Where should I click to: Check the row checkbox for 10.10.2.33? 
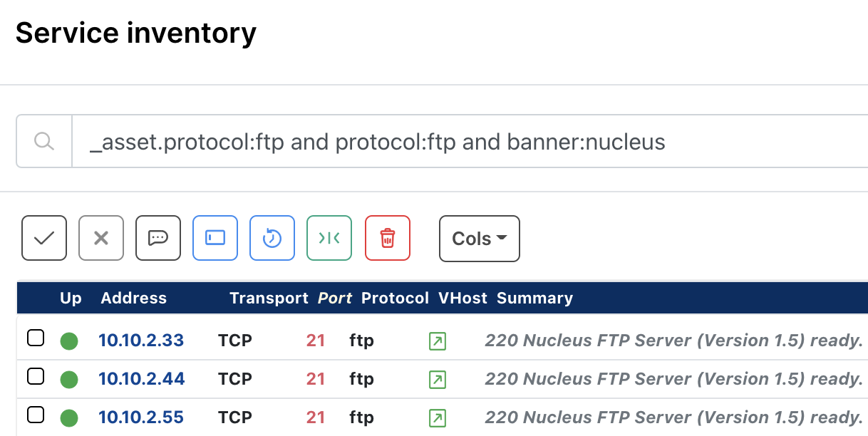click(36, 337)
